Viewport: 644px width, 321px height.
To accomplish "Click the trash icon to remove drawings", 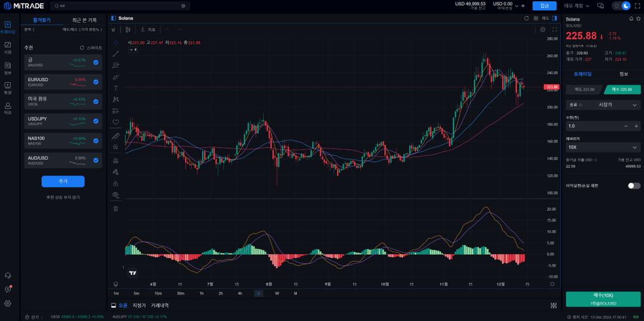I will click(x=116, y=209).
